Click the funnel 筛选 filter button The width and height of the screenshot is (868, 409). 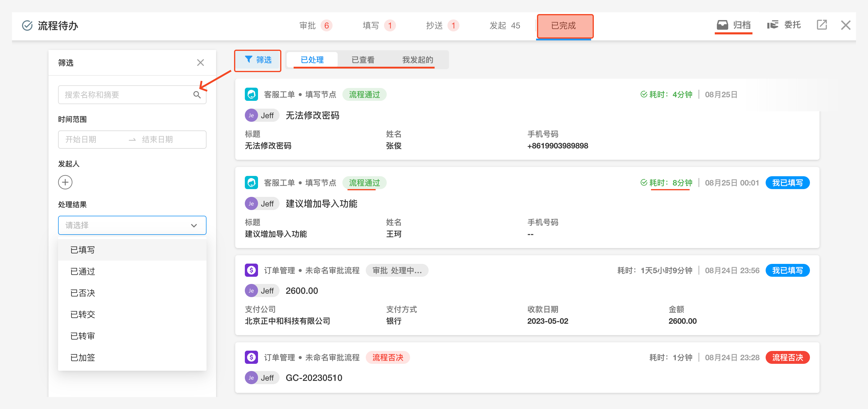(x=258, y=60)
